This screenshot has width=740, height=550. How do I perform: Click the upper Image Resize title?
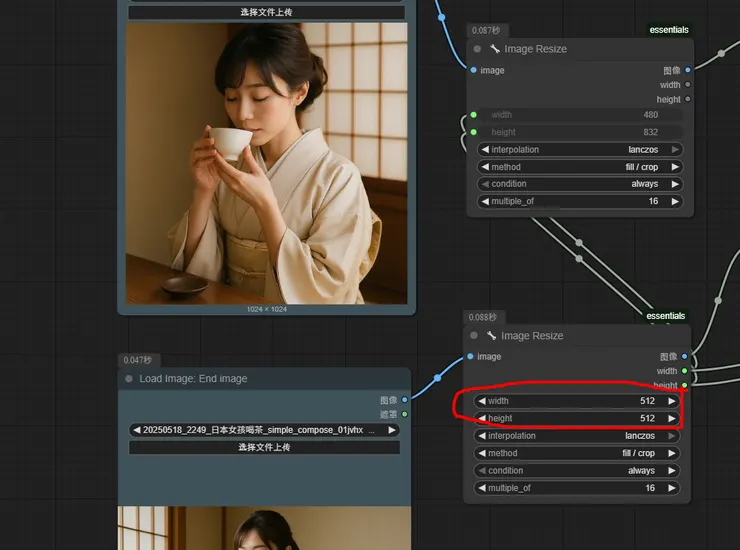click(535, 49)
